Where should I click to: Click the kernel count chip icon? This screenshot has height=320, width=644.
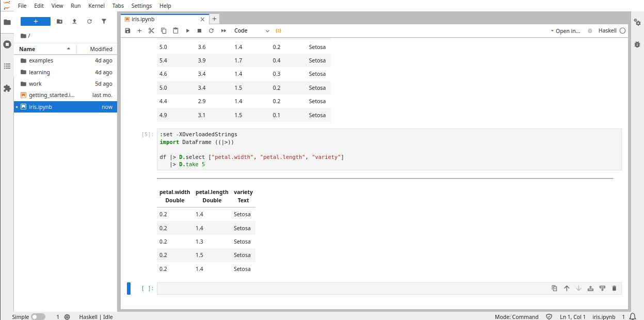(67, 317)
